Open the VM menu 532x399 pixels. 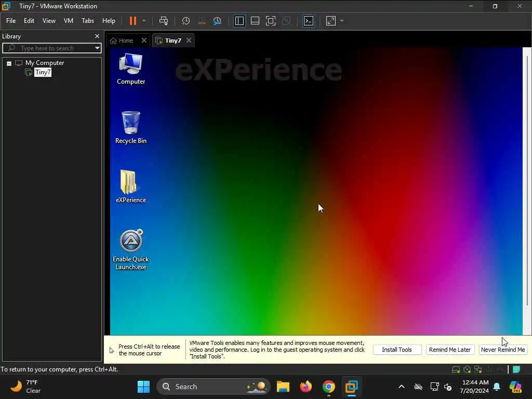[69, 21]
